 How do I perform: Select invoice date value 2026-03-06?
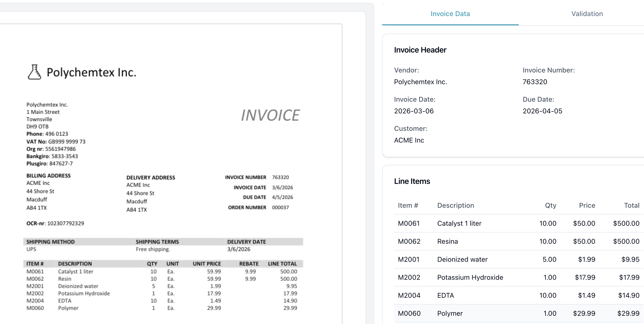414,111
